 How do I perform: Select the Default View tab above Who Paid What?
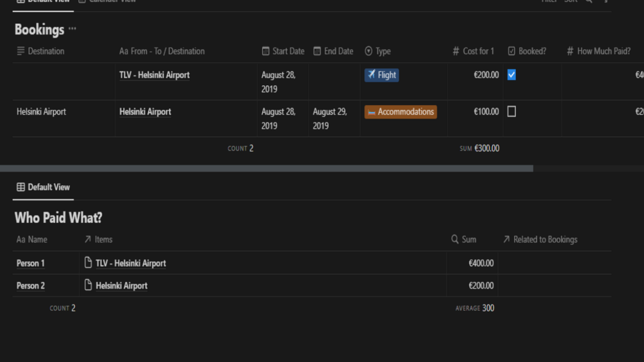click(x=43, y=187)
